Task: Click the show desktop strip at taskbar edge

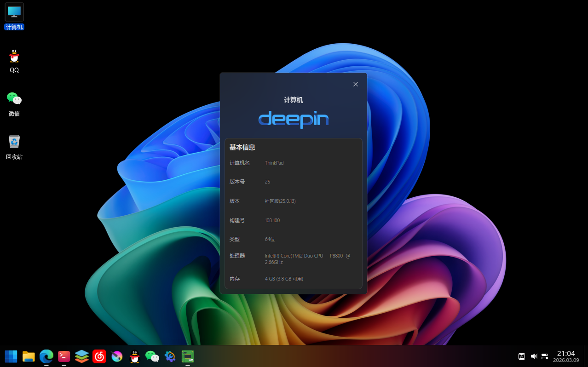Action: [x=586, y=356]
